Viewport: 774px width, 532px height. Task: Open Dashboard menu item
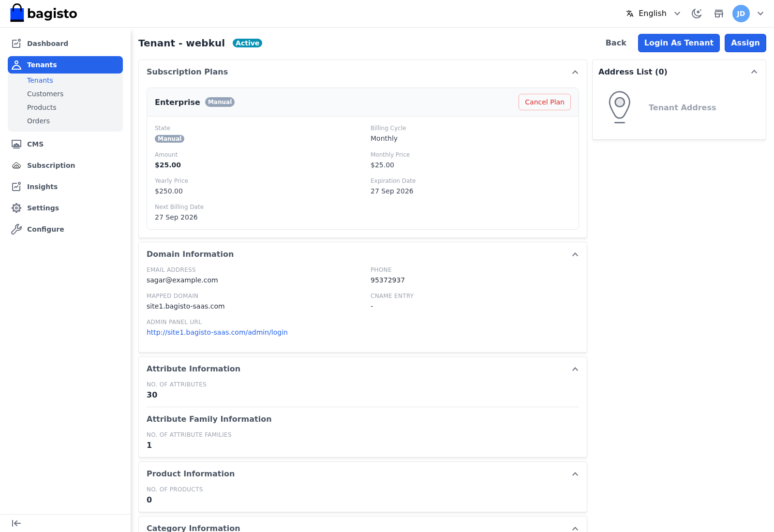click(65, 44)
